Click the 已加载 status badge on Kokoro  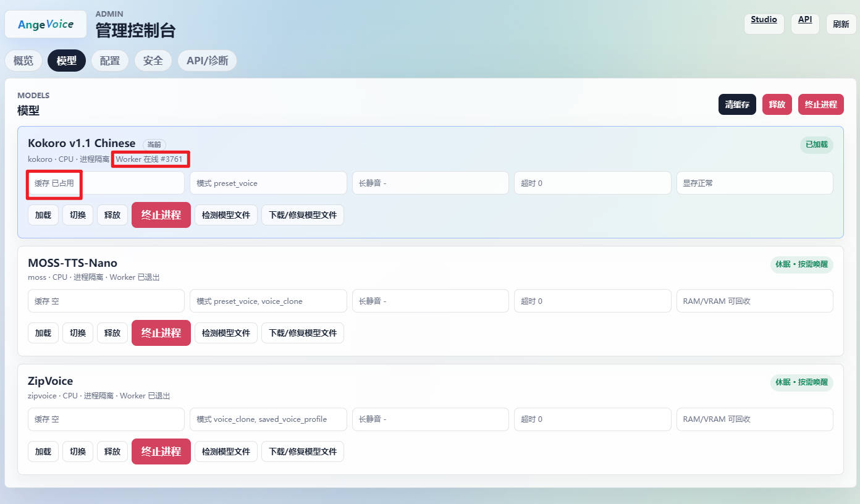point(816,145)
